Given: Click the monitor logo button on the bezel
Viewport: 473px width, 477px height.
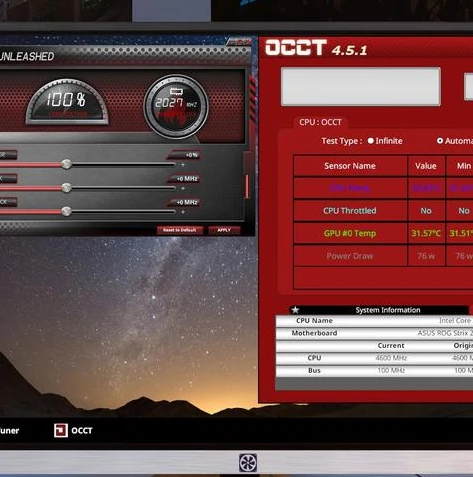Looking at the screenshot, I should click(248, 463).
